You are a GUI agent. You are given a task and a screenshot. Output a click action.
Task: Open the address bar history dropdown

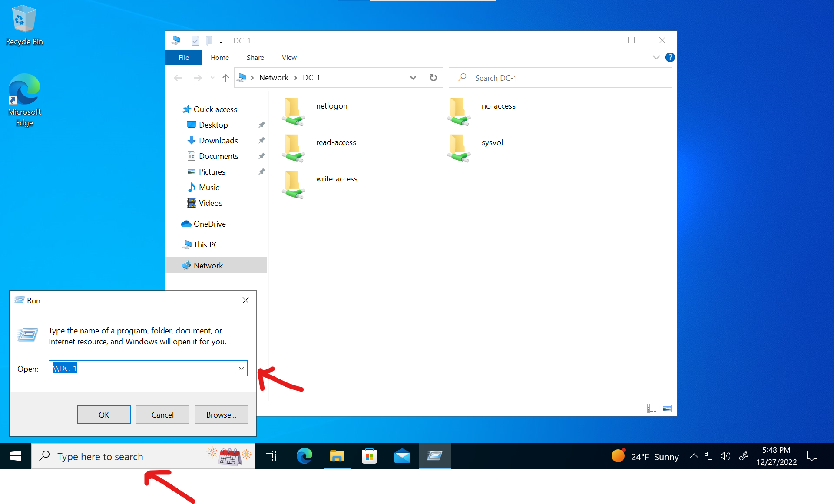coord(413,78)
